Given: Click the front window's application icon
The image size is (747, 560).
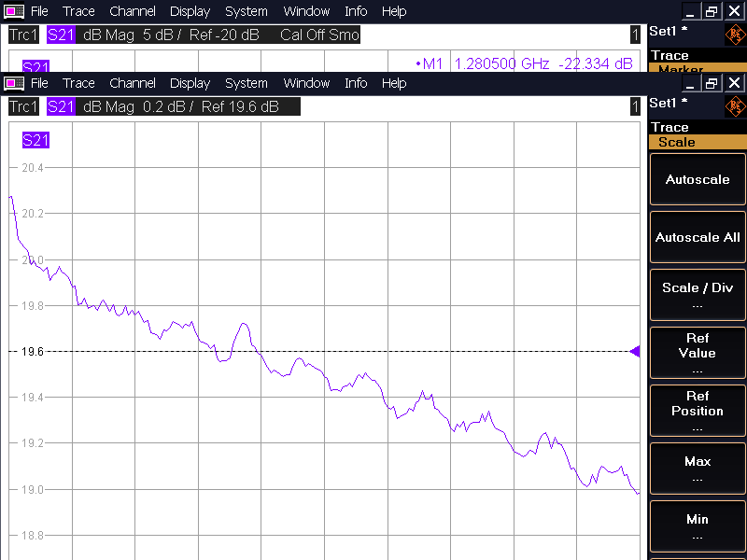Looking at the screenshot, I should coord(14,83).
